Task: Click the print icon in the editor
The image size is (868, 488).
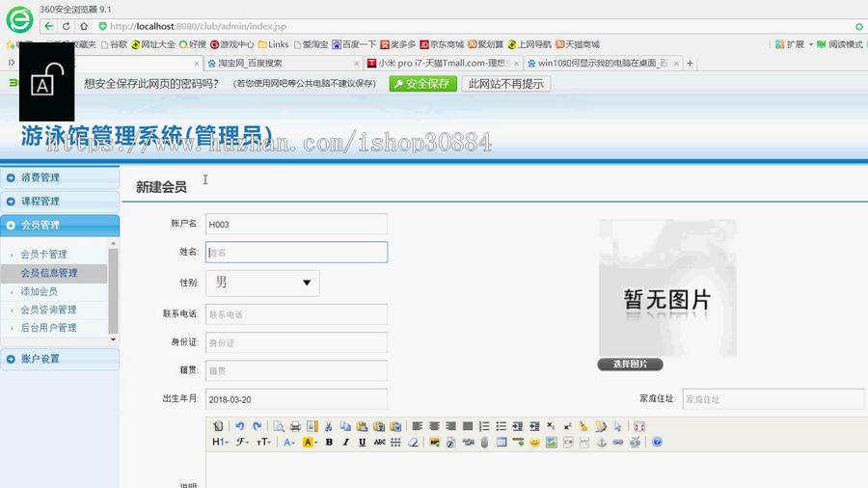Action: point(295,426)
